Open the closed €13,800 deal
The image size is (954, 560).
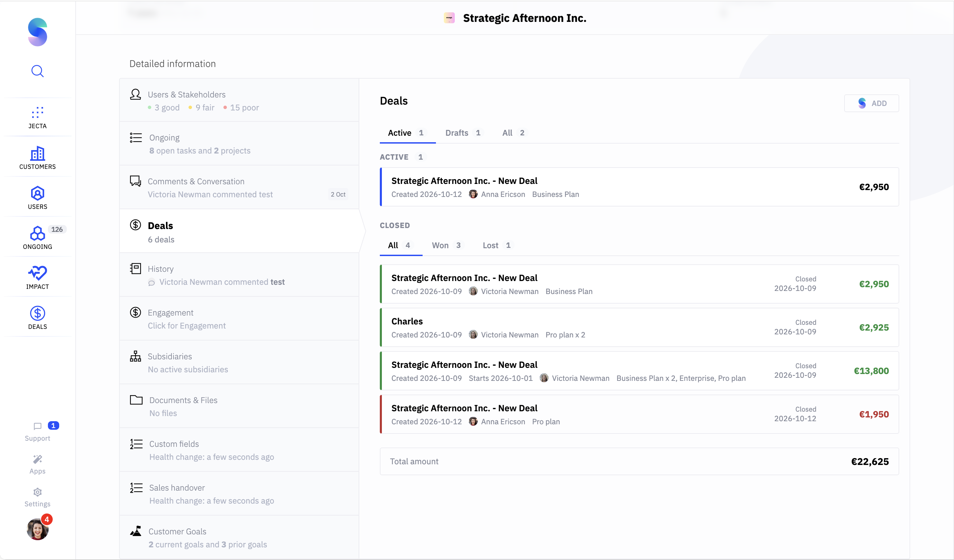(x=639, y=371)
